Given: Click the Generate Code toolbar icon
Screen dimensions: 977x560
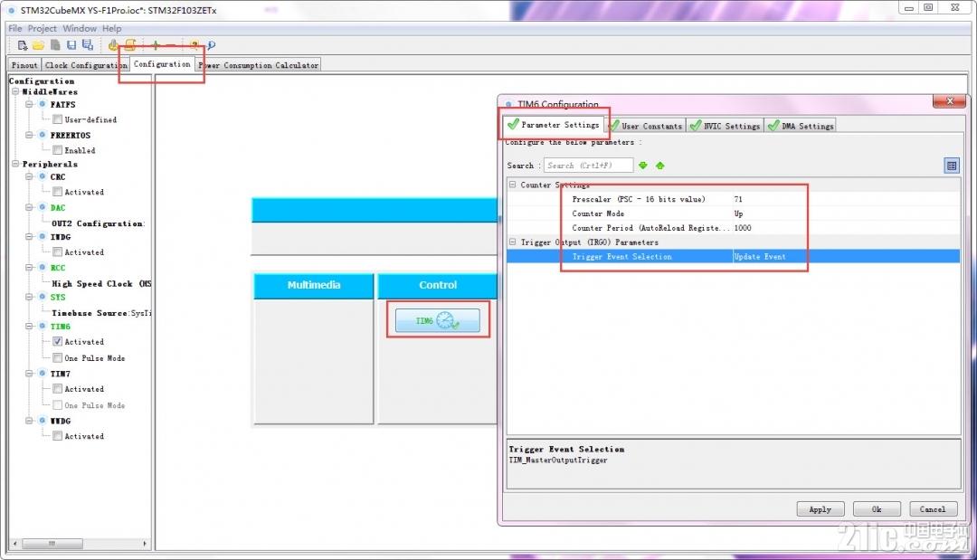Looking at the screenshot, I should click(113, 45).
